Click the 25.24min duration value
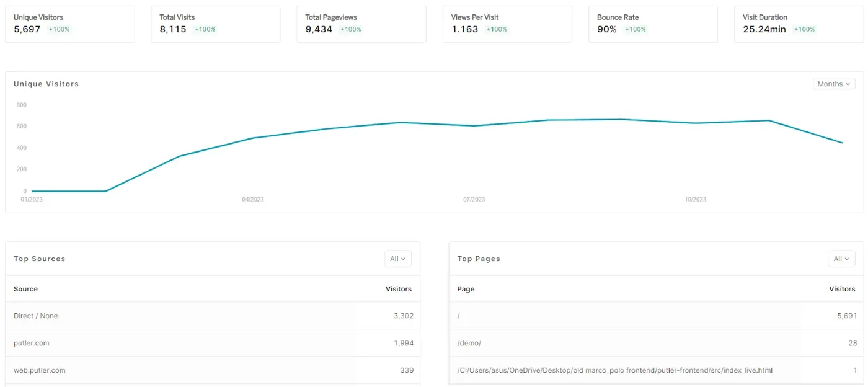This screenshot has width=868, height=387. [x=764, y=29]
